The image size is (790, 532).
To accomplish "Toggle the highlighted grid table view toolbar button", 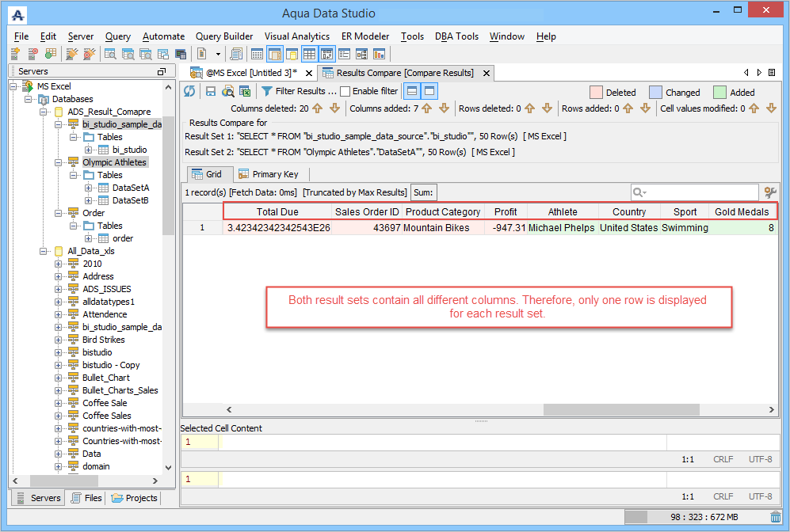I will [x=309, y=53].
